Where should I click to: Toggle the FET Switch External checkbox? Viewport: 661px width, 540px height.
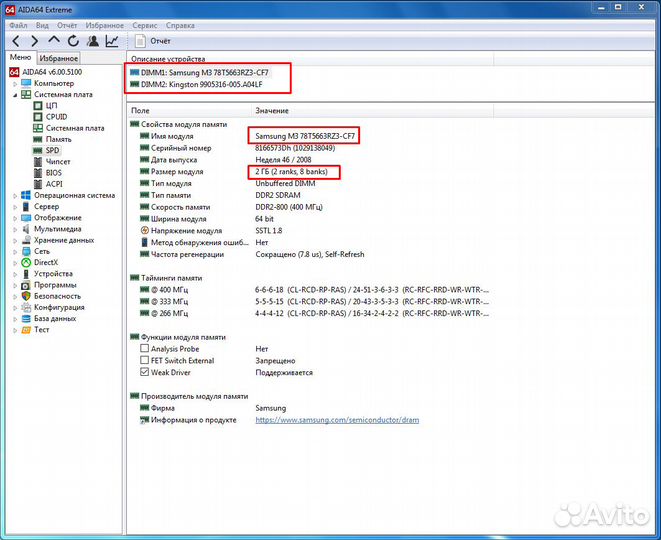pos(145,360)
